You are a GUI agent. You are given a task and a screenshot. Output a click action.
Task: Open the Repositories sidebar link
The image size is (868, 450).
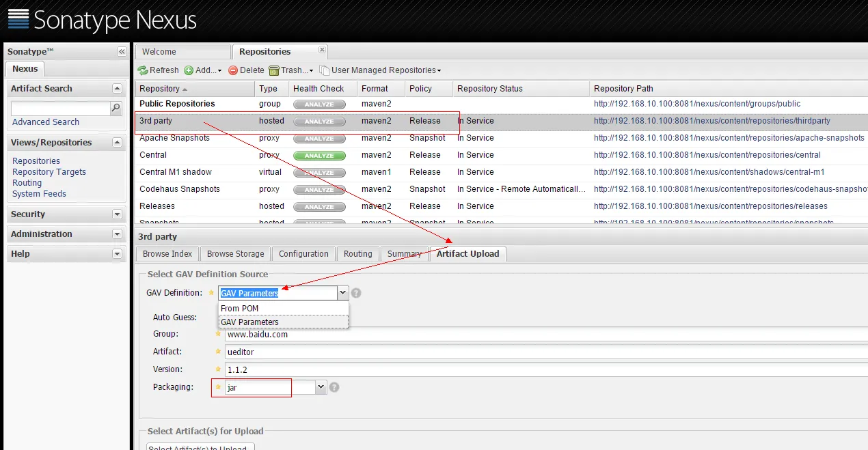(36, 161)
